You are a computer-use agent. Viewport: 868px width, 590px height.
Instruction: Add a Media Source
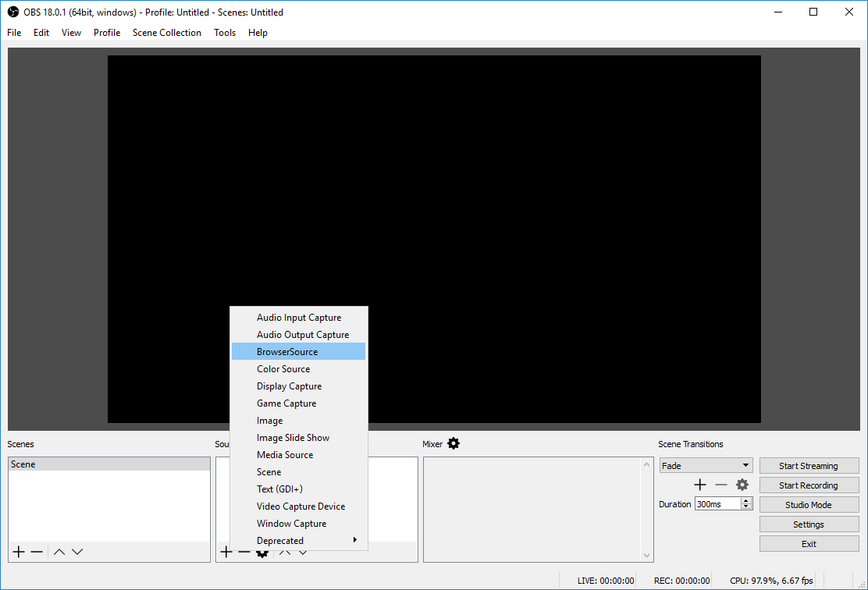coord(298,454)
